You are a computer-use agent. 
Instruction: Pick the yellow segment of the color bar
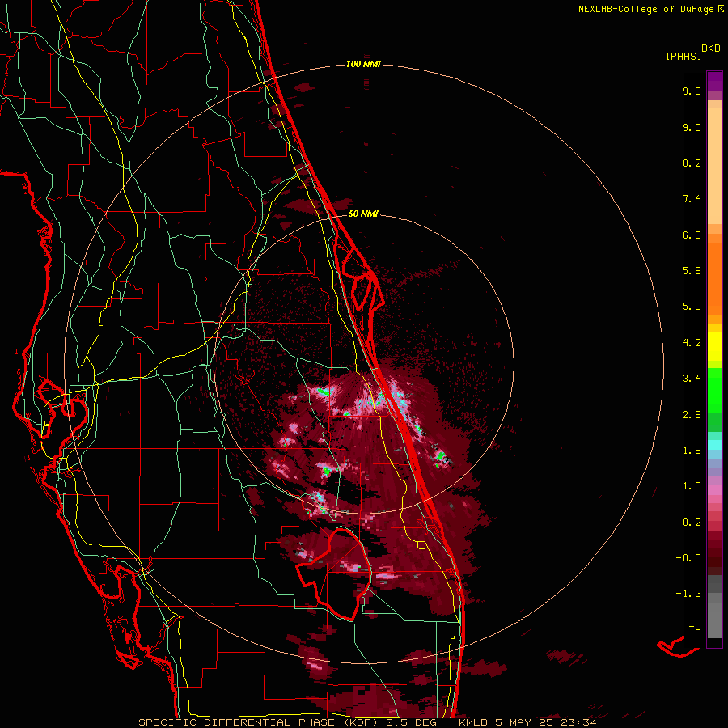pyautogui.click(x=714, y=346)
